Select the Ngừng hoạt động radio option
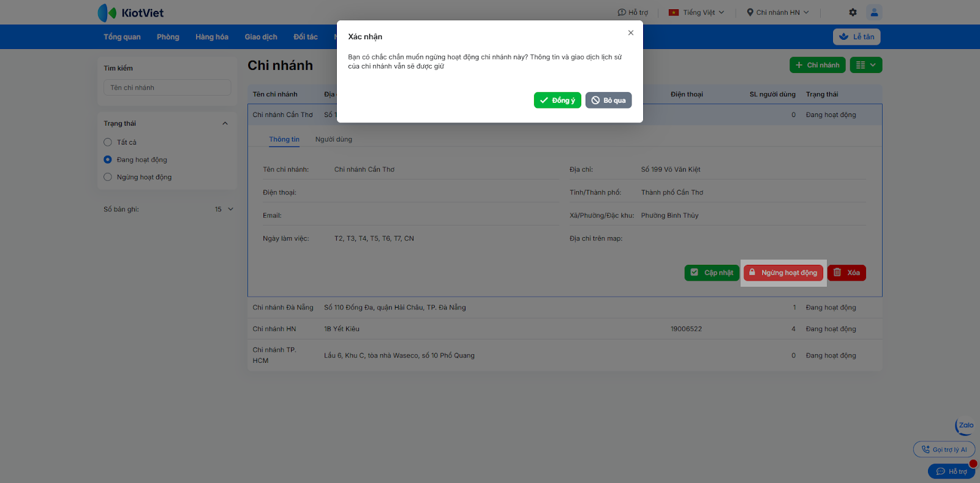This screenshot has width=980, height=483. [x=108, y=177]
